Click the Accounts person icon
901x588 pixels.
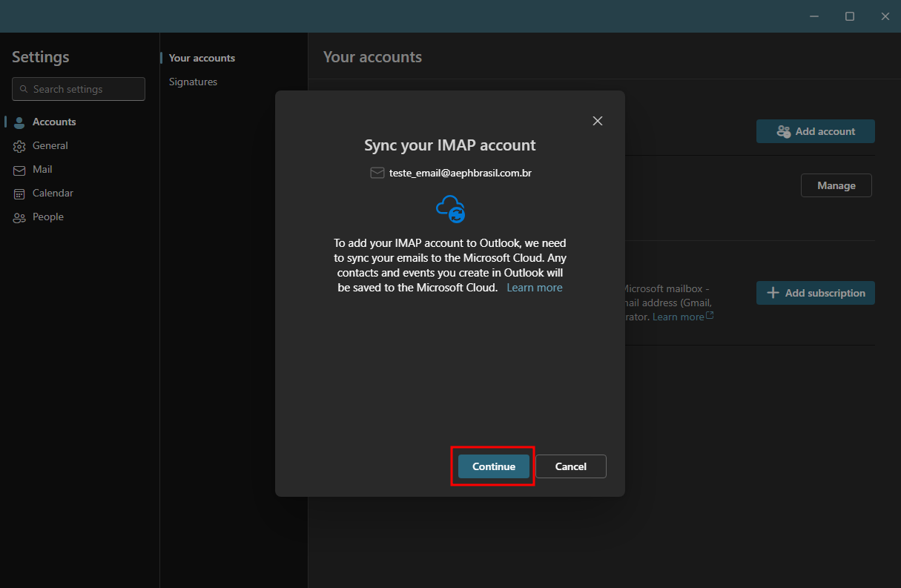[19, 122]
